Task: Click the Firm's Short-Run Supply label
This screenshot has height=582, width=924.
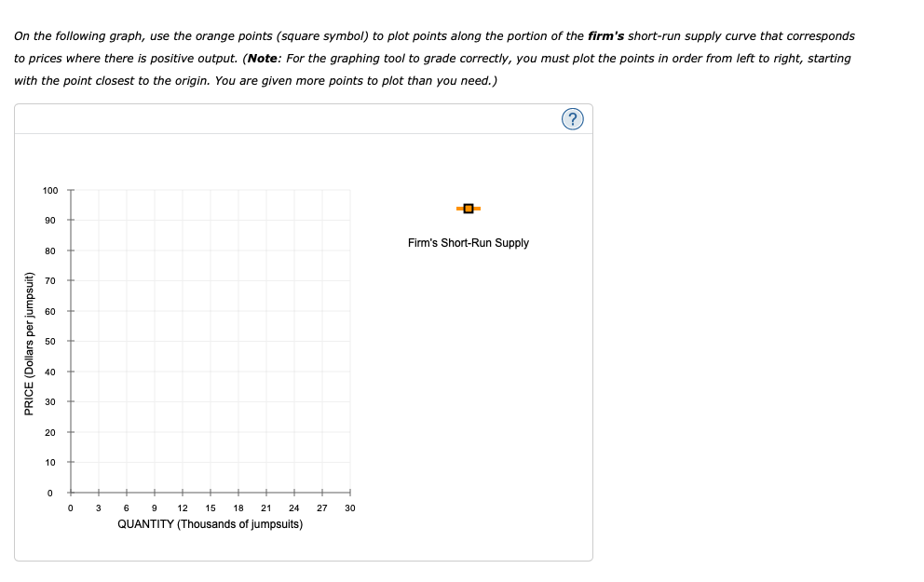Action: tap(468, 242)
